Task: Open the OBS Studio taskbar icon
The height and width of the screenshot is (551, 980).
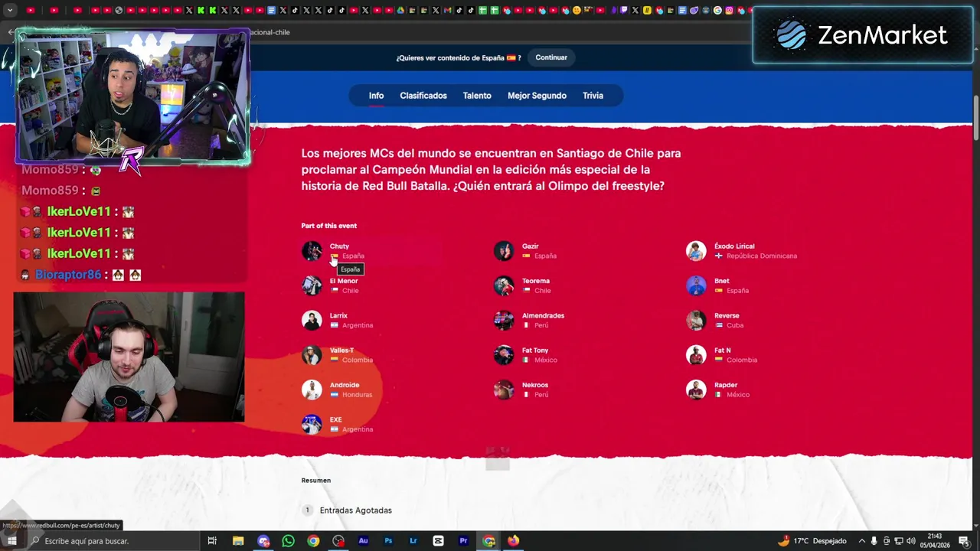Action: [338, 541]
